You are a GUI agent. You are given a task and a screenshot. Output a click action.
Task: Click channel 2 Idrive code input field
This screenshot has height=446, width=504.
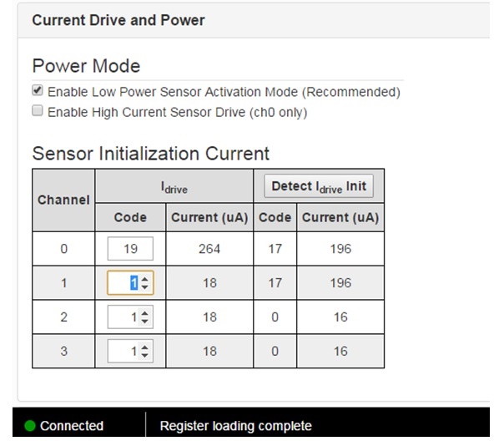click(125, 317)
